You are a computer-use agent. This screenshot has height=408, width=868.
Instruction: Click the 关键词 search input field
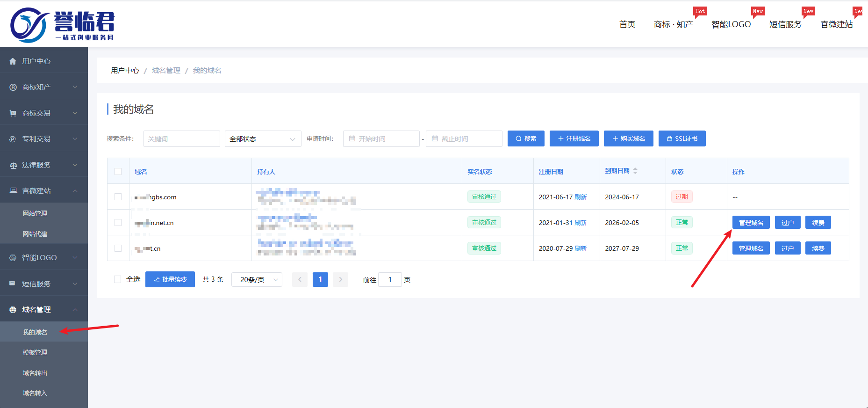[181, 139]
